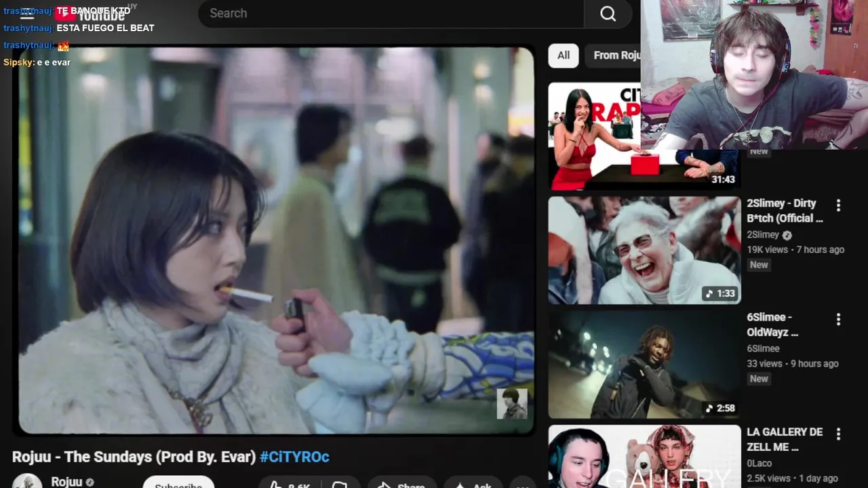The width and height of the screenshot is (868, 488).
Task: Click the New badge under 6Slimee video
Action: click(759, 379)
